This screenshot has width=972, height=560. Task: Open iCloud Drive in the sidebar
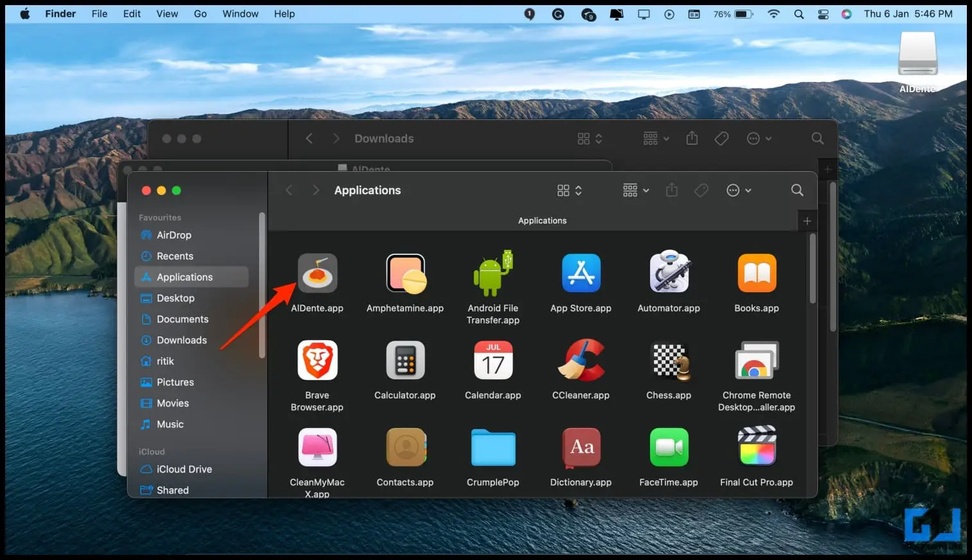191,469
